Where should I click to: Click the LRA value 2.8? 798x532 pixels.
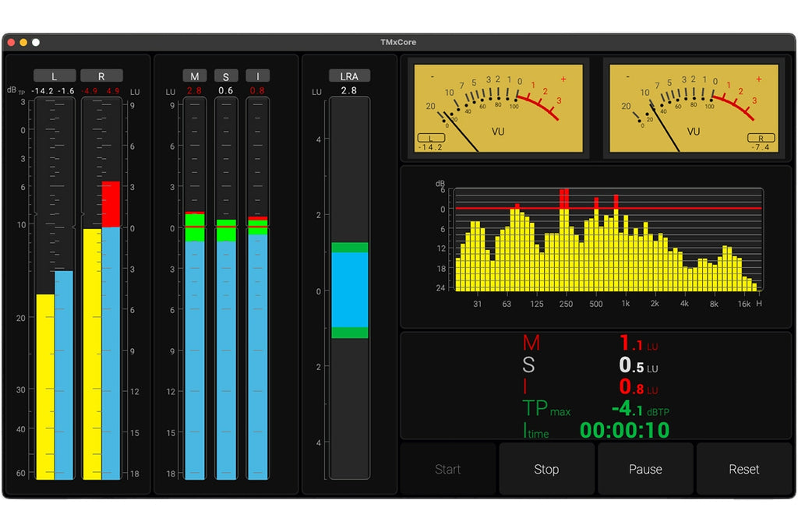[x=349, y=90]
